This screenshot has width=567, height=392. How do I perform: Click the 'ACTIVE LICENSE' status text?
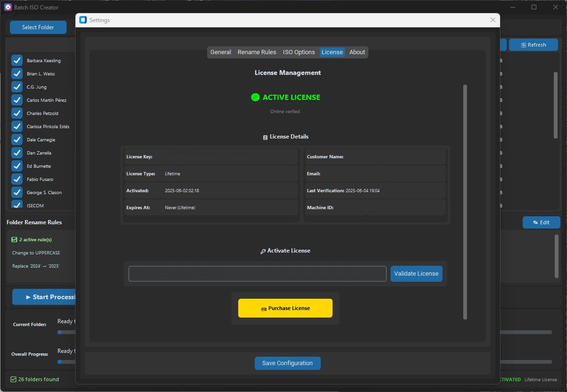click(x=291, y=98)
